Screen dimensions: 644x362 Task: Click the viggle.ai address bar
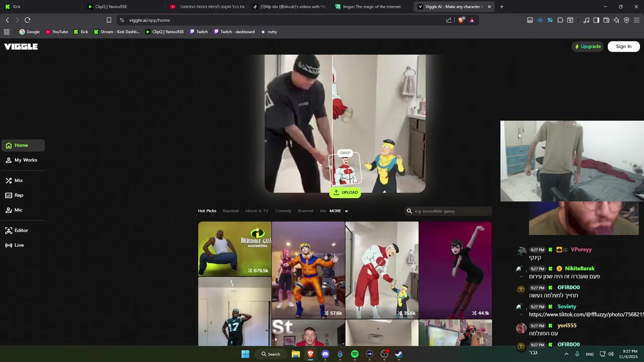pos(282,20)
